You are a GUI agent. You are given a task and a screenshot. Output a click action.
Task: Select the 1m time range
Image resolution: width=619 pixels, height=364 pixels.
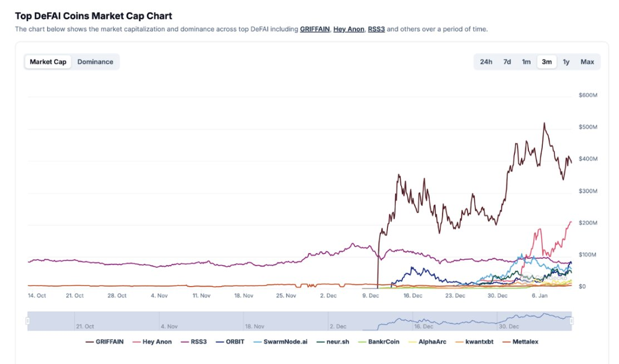(x=526, y=62)
